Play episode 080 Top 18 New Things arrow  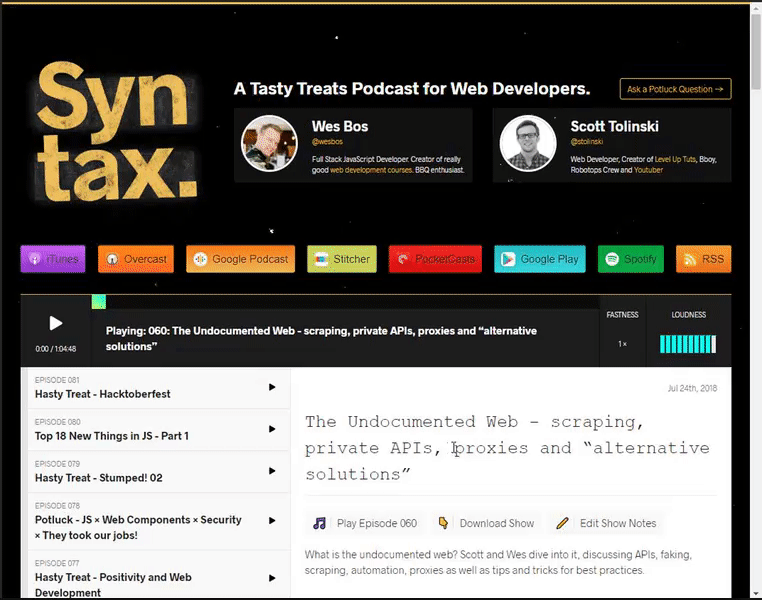(x=272, y=429)
